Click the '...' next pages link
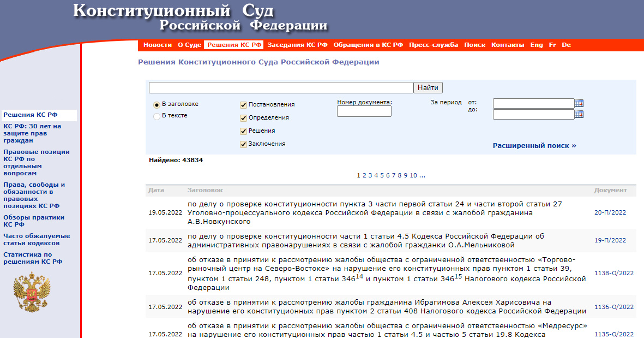Screen dimensions: 644x338 pos(422,176)
